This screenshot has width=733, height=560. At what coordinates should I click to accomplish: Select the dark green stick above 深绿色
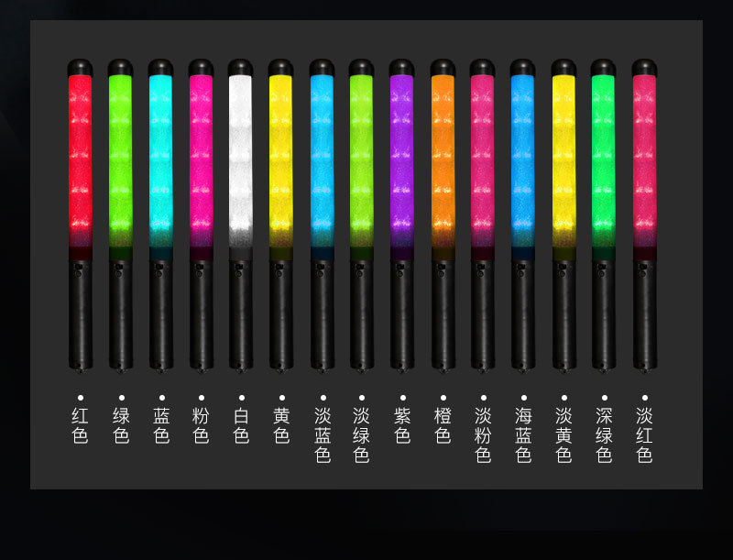click(x=604, y=215)
